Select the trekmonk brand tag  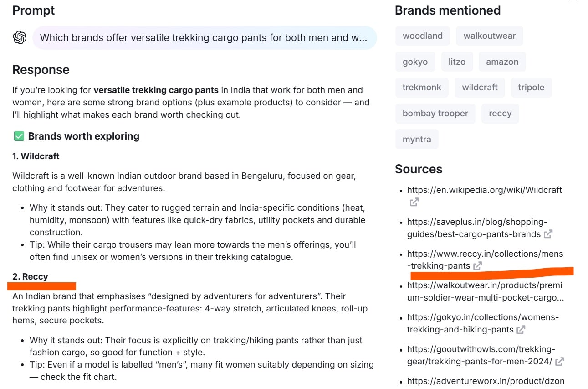pyautogui.click(x=422, y=87)
